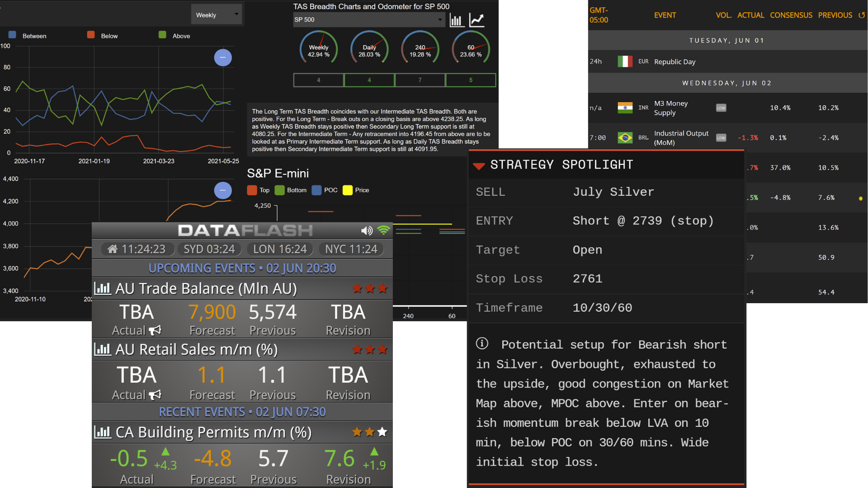The width and height of the screenshot is (868, 488).
Task: Click the home clock icon
Action: [x=113, y=249]
